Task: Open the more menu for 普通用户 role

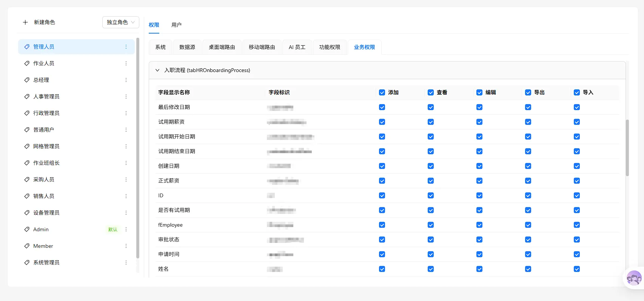Action: [126, 130]
